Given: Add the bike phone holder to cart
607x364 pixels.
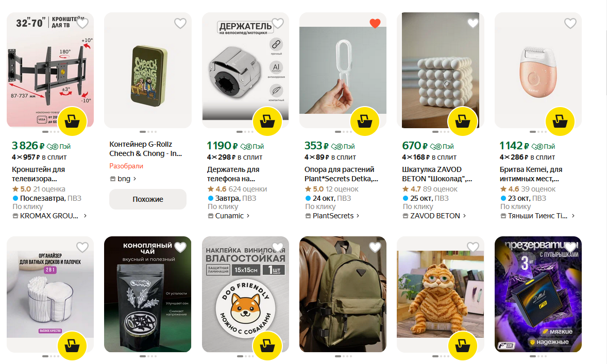Looking at the screenshot, I should [267, 122].
